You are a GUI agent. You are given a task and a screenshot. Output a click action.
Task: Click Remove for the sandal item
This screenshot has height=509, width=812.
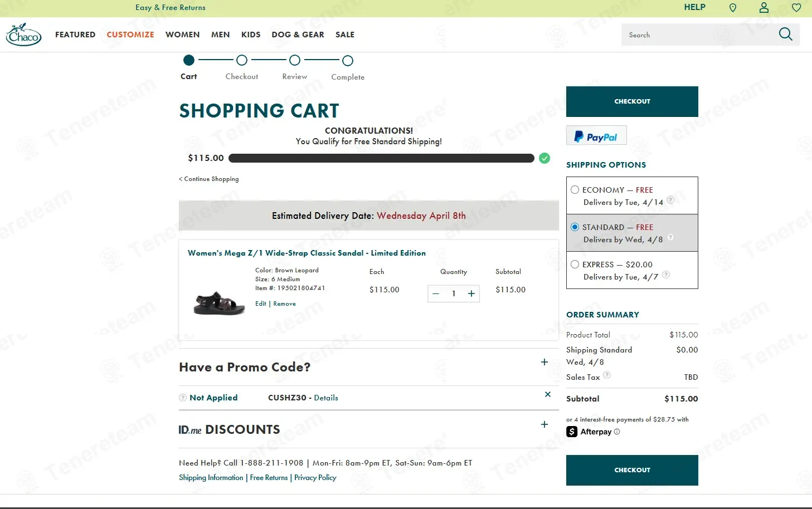point(284,304)
